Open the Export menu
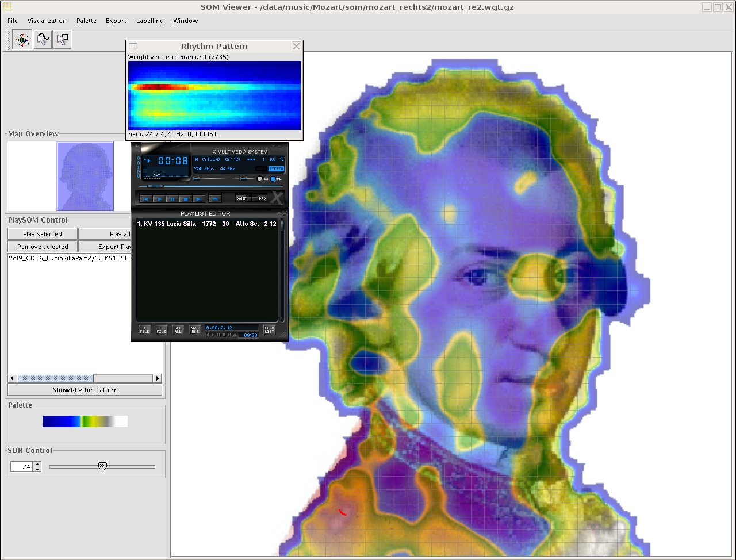 116,21
